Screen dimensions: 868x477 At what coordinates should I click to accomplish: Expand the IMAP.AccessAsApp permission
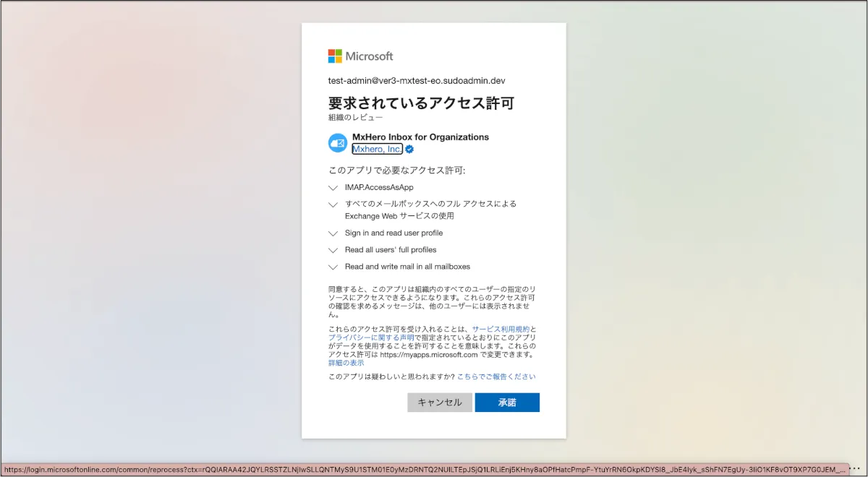click(333, 188)
